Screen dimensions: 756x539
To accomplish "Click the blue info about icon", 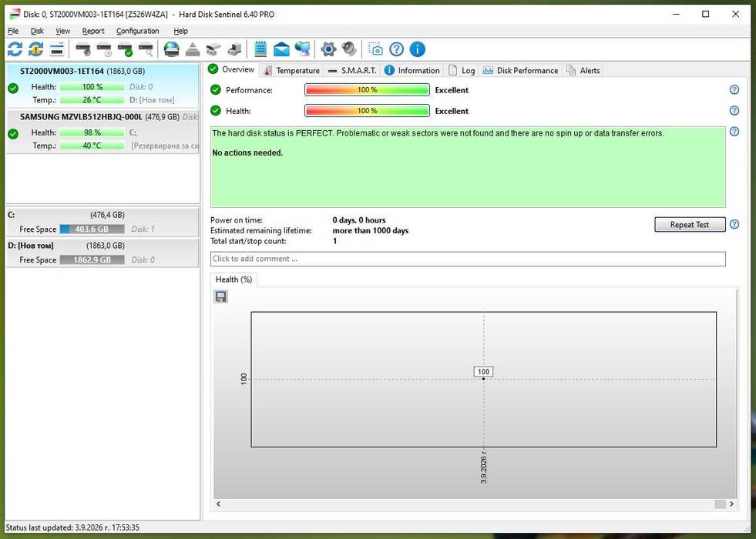I will [418, 49].
